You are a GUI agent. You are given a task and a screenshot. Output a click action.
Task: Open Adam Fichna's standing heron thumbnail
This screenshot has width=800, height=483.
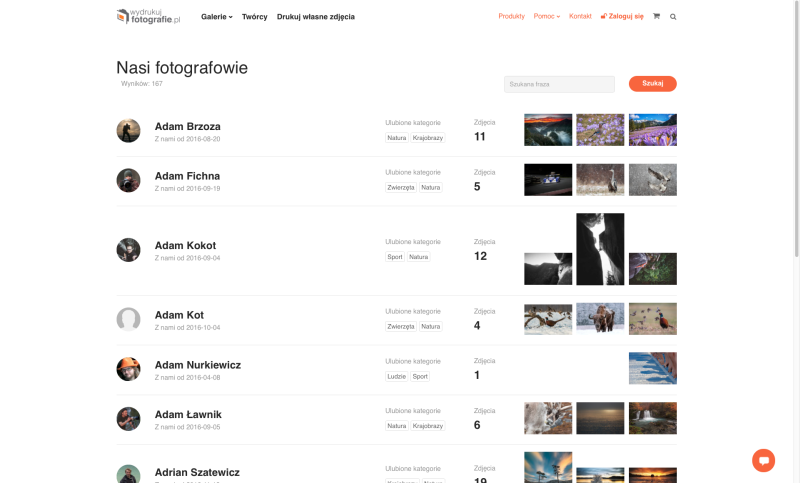[600, 180]
